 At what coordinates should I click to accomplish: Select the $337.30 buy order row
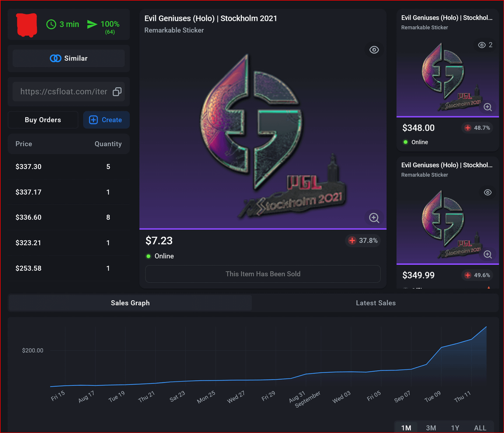pyautogui.click(x=69, y=167)
